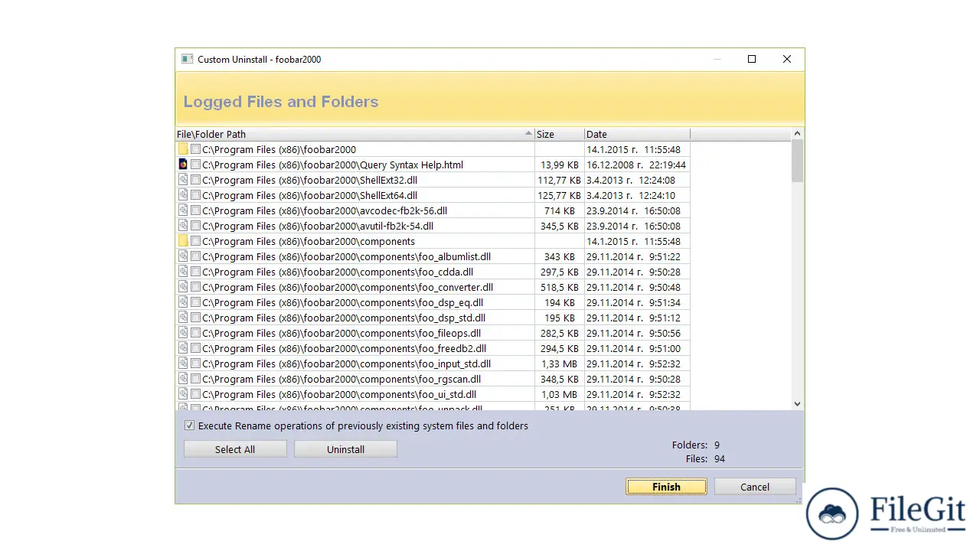Select the foo_converter.dll checkbox
980x551 pixels.
(196, 287)
